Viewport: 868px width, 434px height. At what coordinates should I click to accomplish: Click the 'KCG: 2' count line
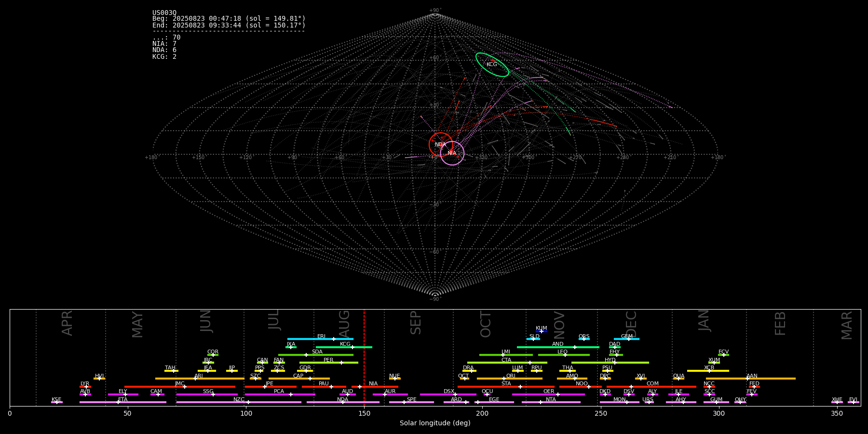point(164,57)
